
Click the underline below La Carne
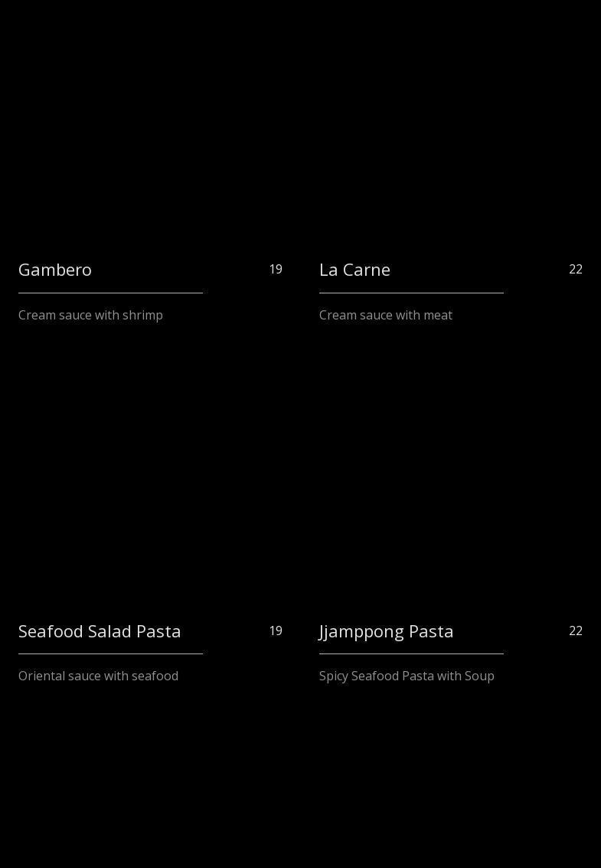tap(411, 293)
